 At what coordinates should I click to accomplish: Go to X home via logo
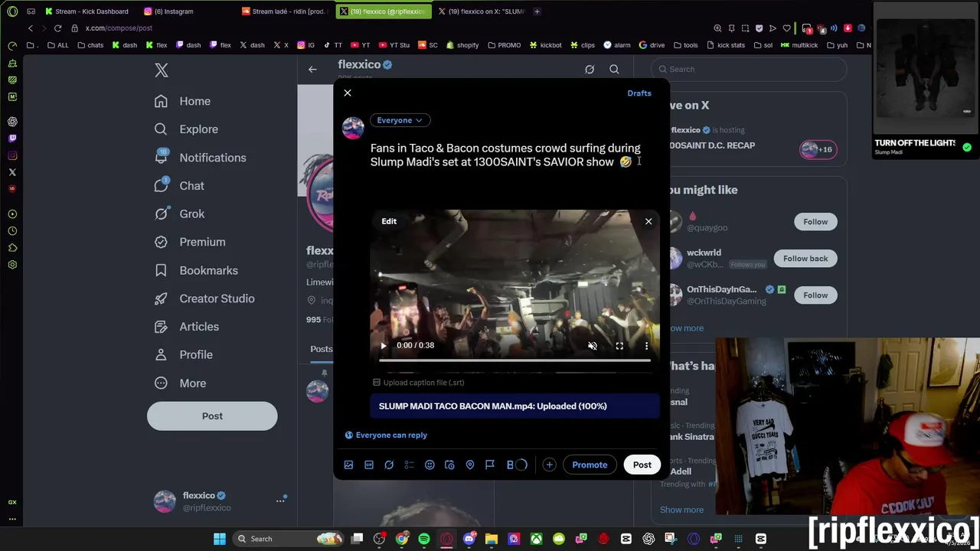tap(162, 70)
